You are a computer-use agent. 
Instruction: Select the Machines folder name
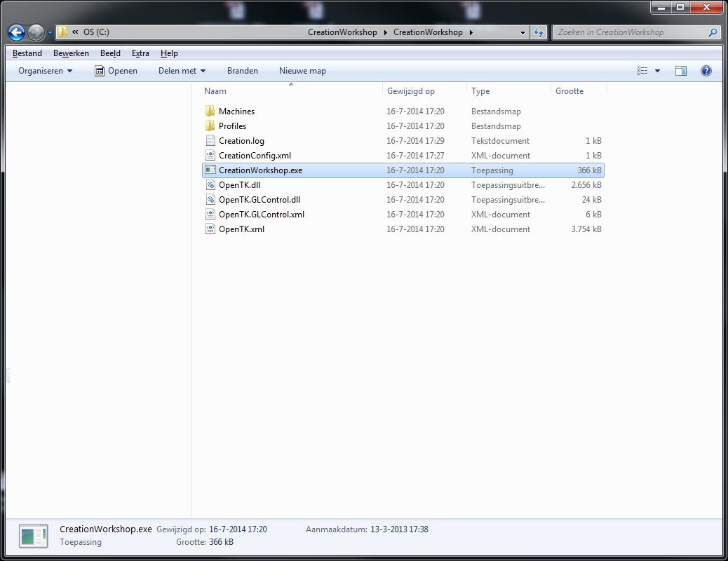(237, 111)
